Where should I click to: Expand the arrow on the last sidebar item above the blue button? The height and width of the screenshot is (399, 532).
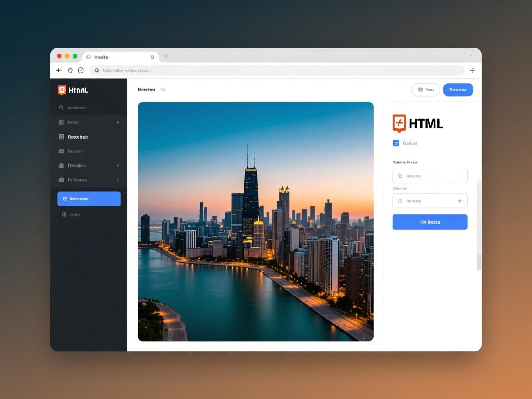tap(118, 180)
